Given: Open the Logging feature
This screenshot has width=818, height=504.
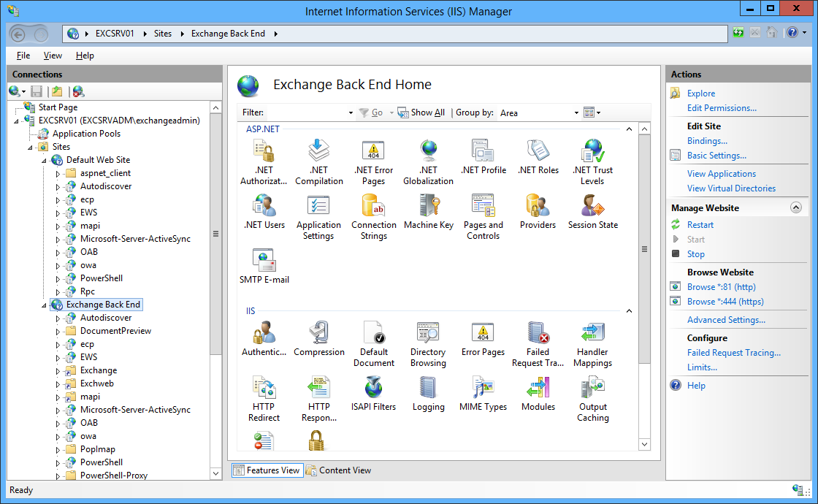Looking at the screenshot, I should (x=428, y=394).
